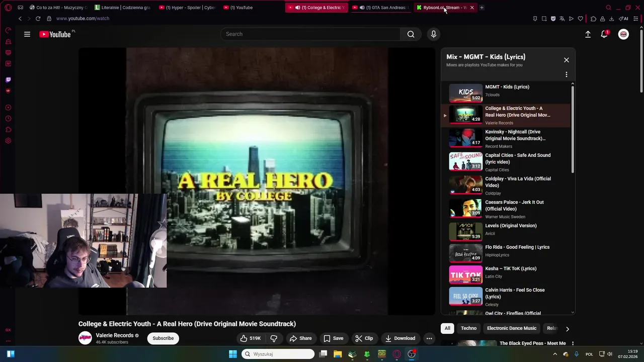
Task: Go back with the browser arrow
Action: tap(20, 19)
